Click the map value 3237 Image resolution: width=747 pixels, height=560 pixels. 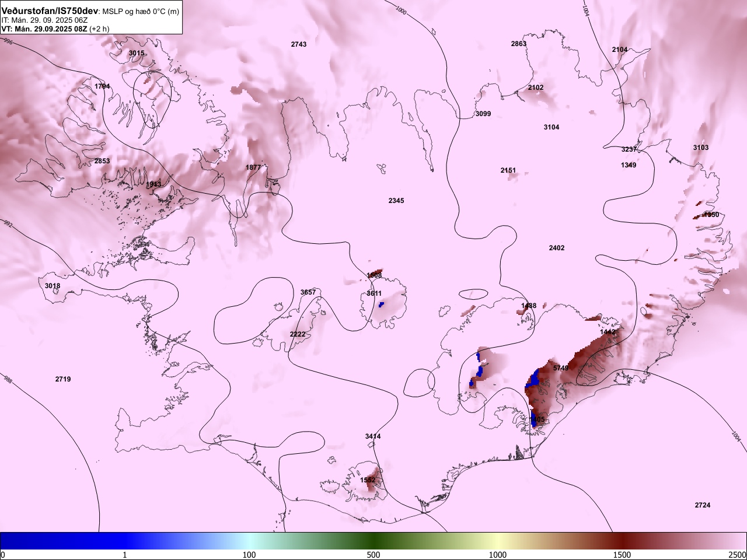click(629, 149)
